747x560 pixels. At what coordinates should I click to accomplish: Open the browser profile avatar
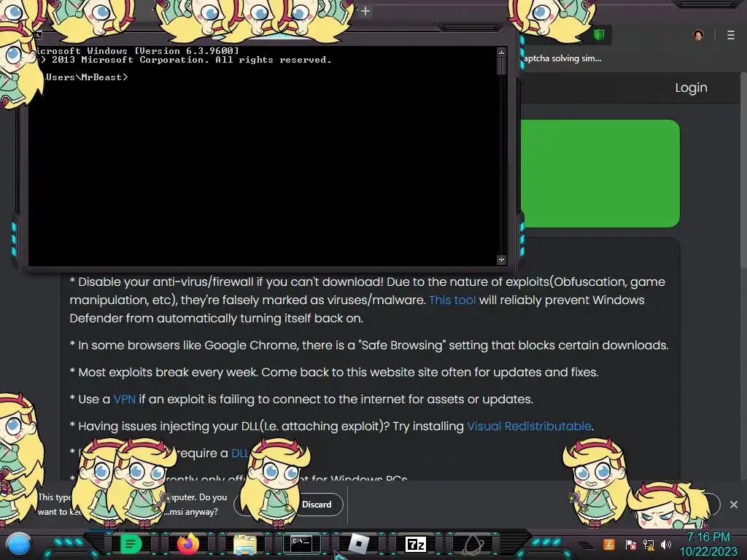(698, 35)
